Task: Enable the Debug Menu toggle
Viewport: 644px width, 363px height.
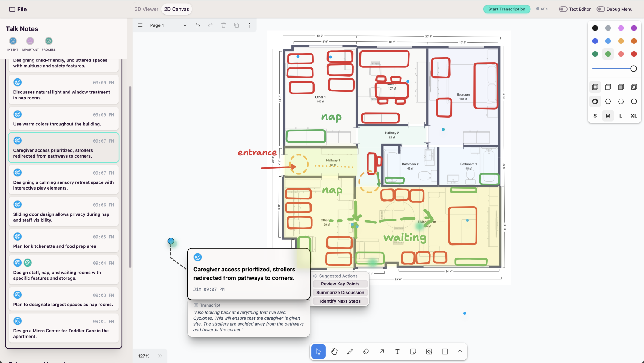Action: 600,9
